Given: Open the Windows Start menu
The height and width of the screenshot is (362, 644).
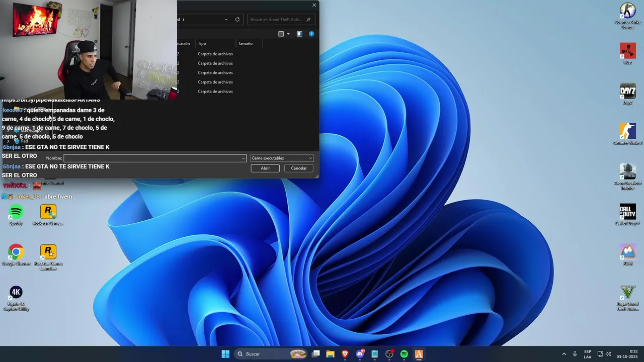Looking at the screenshot, I should (225, 354).
